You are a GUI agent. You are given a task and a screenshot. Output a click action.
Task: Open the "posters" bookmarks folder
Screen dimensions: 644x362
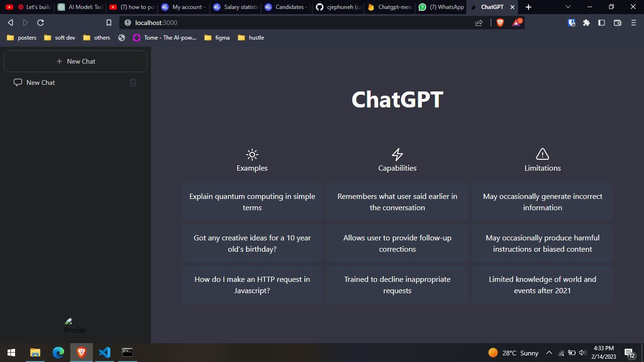[21, 37]
